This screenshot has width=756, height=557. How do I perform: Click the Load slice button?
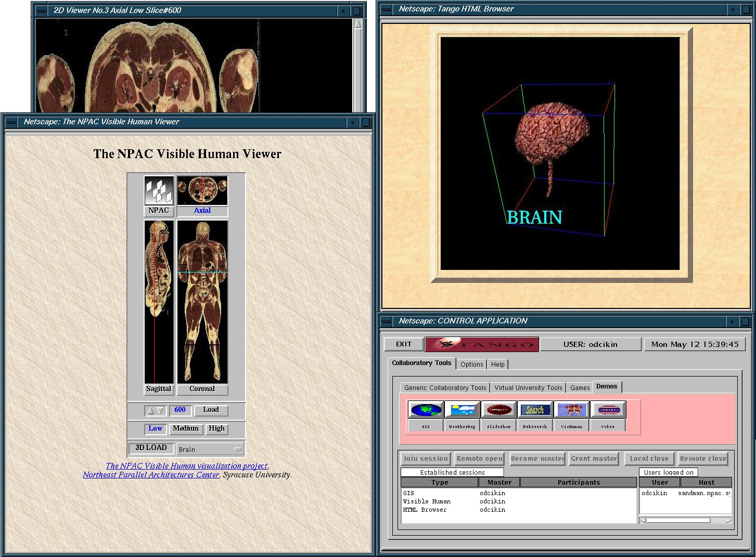pos(211,410)
